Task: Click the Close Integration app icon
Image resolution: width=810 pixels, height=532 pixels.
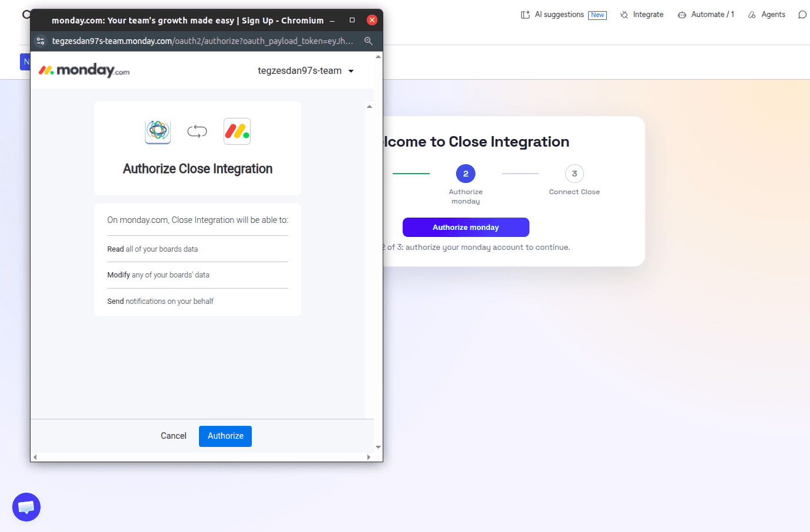Action: click(158, 131)
